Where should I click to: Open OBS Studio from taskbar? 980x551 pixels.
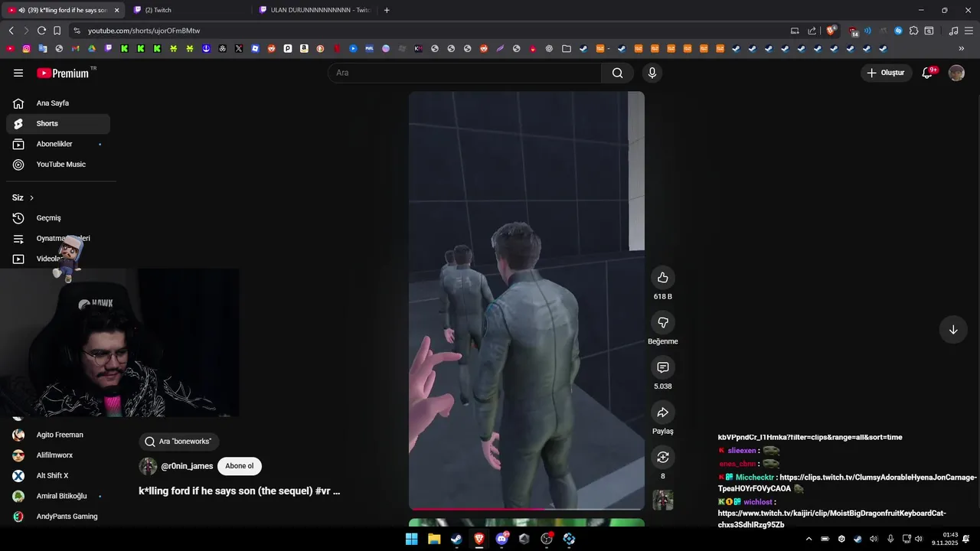pyautogui.click(x=547, y=539)
